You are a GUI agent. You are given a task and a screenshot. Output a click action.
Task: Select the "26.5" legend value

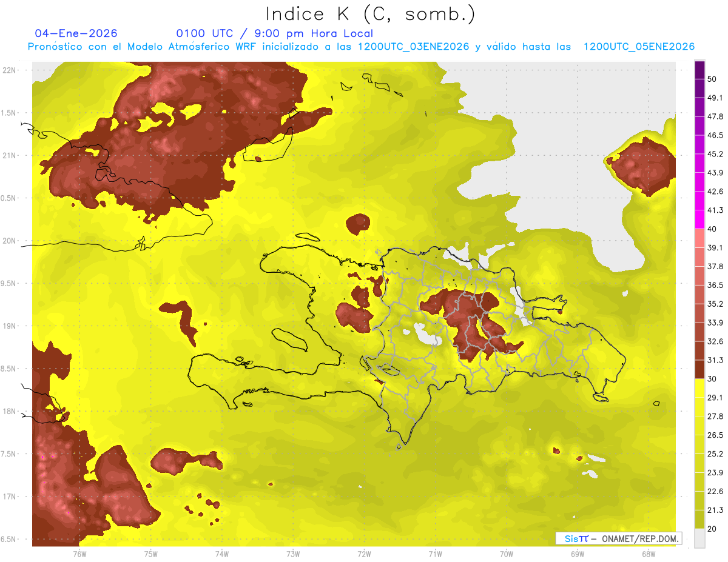click(716, 435)
